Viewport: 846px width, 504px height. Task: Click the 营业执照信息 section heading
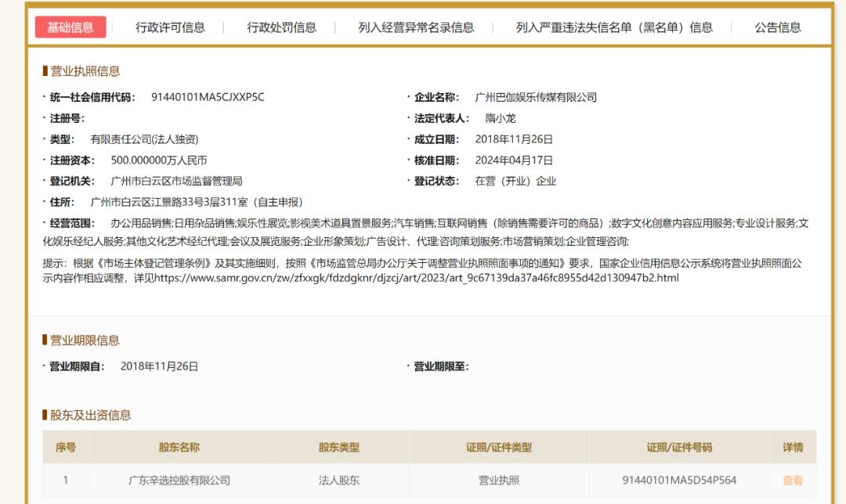click(85, 71)
